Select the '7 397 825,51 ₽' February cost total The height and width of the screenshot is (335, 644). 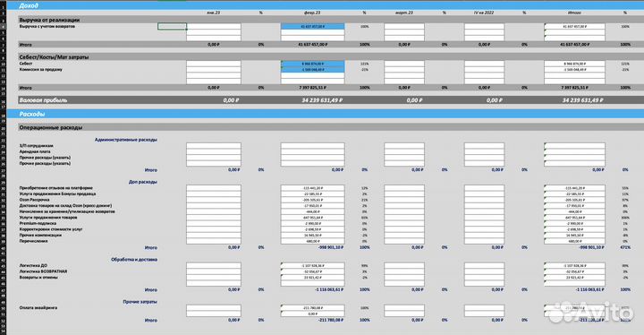click(312, 88)
